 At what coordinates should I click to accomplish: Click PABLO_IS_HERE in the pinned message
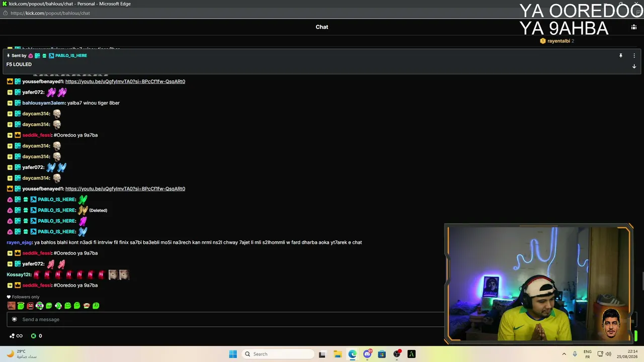point(71,56)
